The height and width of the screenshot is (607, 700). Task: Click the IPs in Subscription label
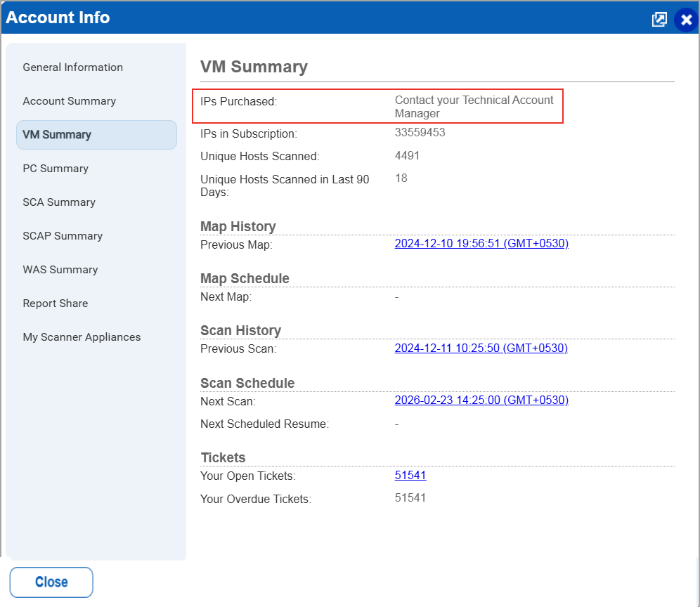249,134
